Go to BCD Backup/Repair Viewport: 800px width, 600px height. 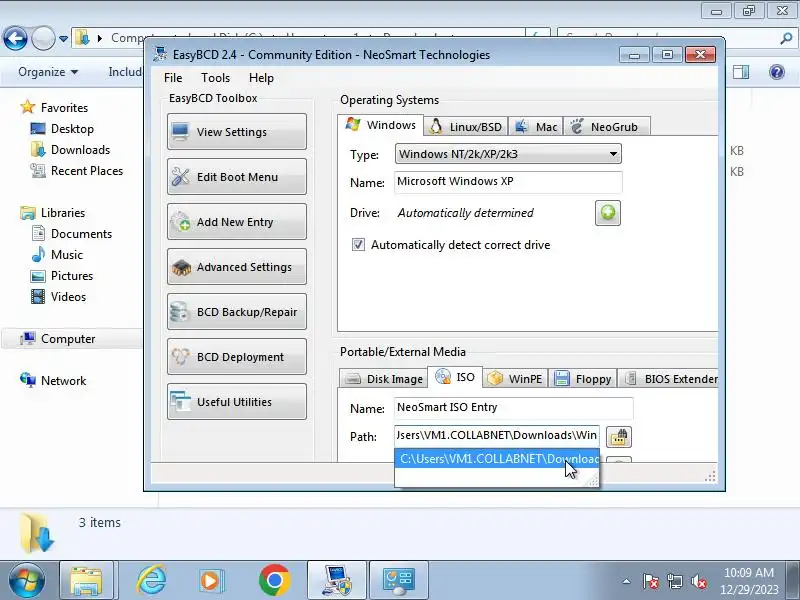(x=237, y=312)
